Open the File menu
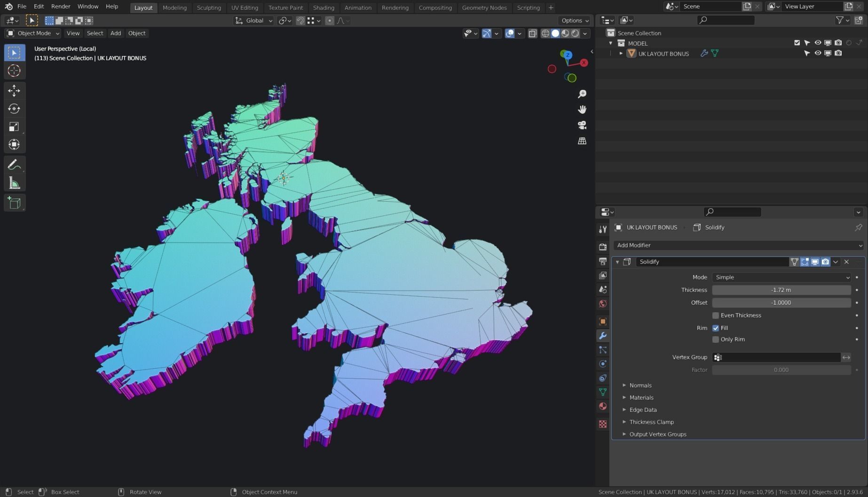 [22, 7]
